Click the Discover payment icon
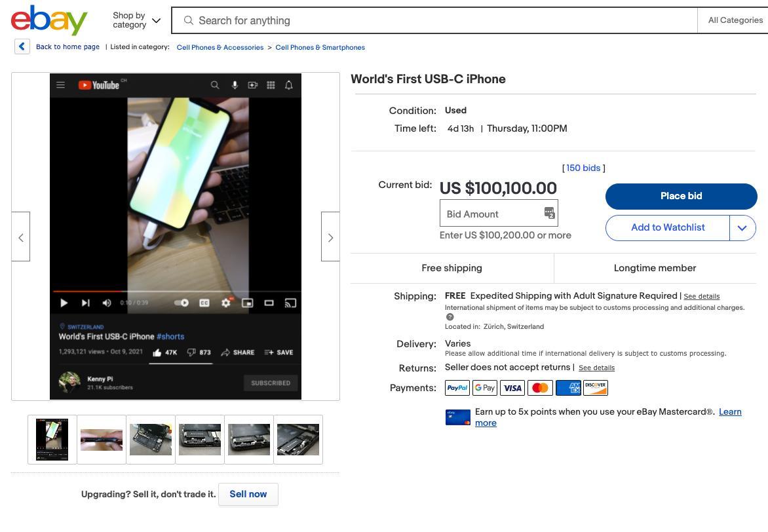This screenshot has width=768, height=532. tap(596, 388)
